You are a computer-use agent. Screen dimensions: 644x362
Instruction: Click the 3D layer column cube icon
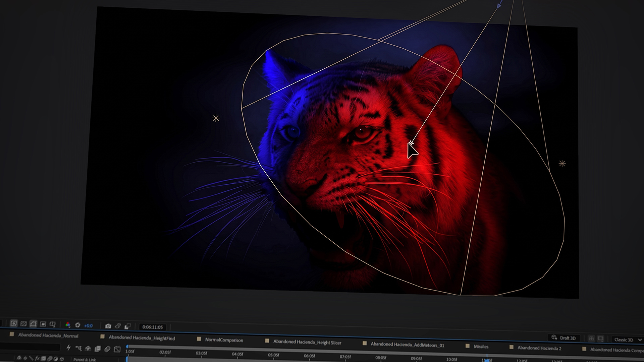pyautogui.click(x=62, y=359)
